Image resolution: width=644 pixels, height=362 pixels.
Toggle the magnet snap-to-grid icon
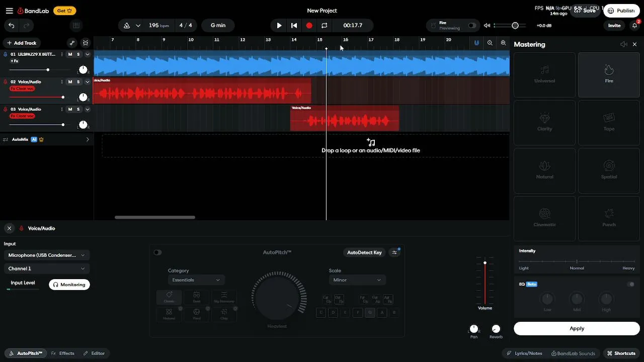tap(476, 43)
